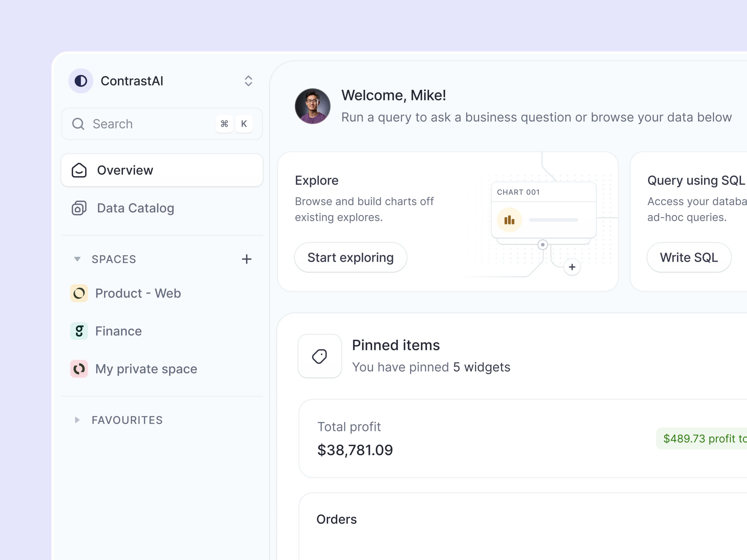The height and width of the screenshot is (560, 747).
Task: Click the Orders widget title
Action: [336, 519]
